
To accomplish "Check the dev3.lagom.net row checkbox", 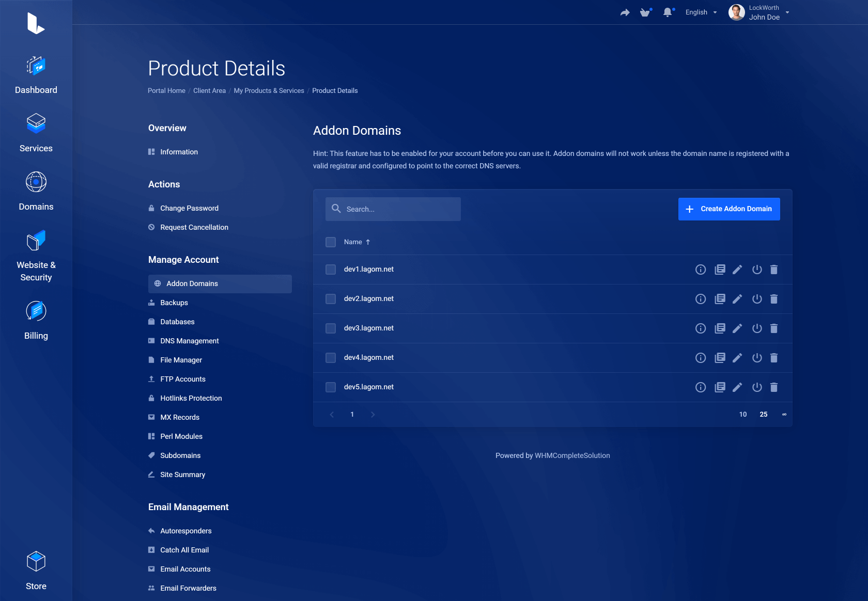I will point(331,328).
